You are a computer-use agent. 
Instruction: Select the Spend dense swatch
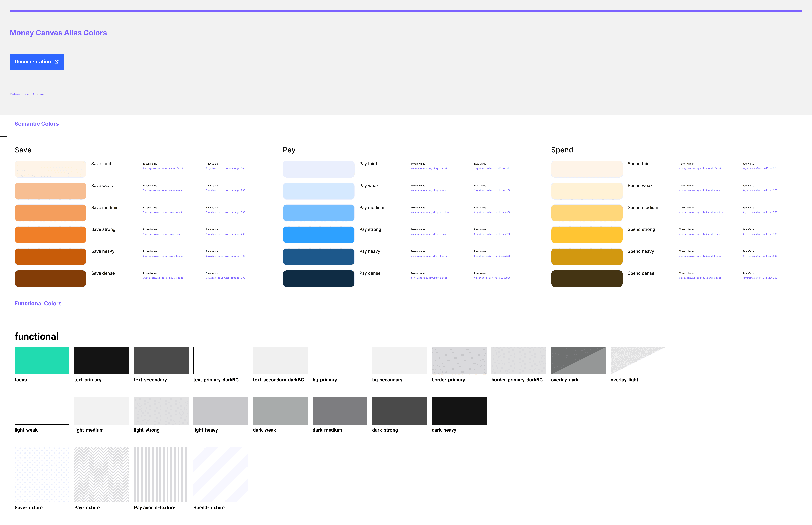587,278
